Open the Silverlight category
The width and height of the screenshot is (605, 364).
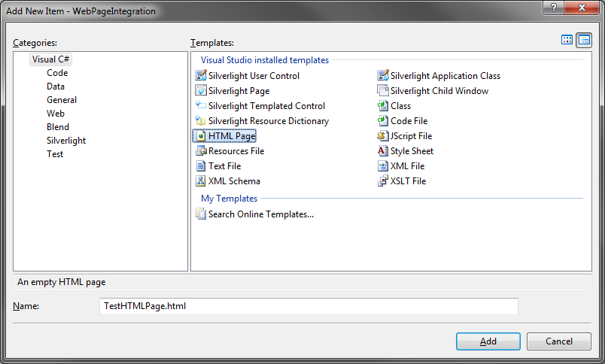66,141
